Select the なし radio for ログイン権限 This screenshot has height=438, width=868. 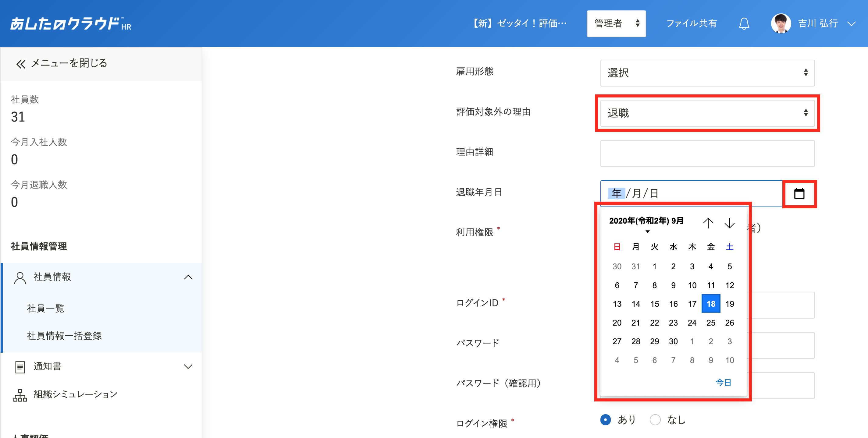coord(655,419)
